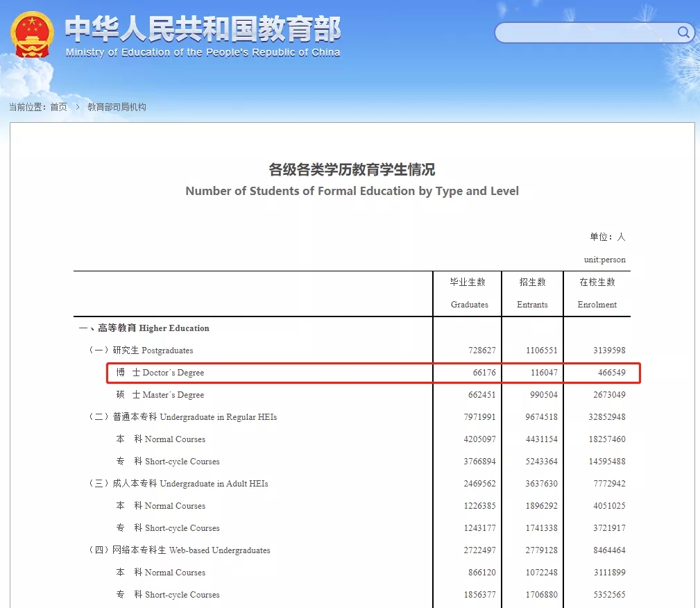700x608 pixels.
Task: Click the 硕士 Master's Degree row label
Action: click(x=160, y=395)
